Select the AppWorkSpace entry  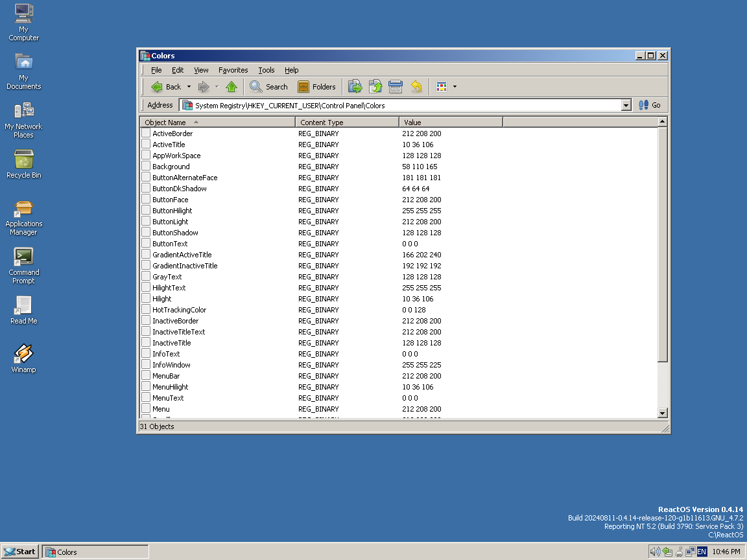coord(176,156)
